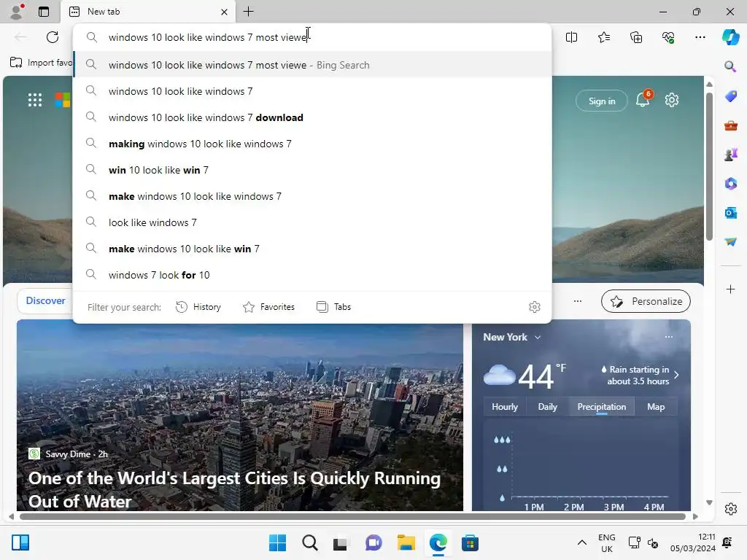Viewport: 747px width, 560px height.
Task: Open the sidebar settings gear
Action: click(730, 509)
